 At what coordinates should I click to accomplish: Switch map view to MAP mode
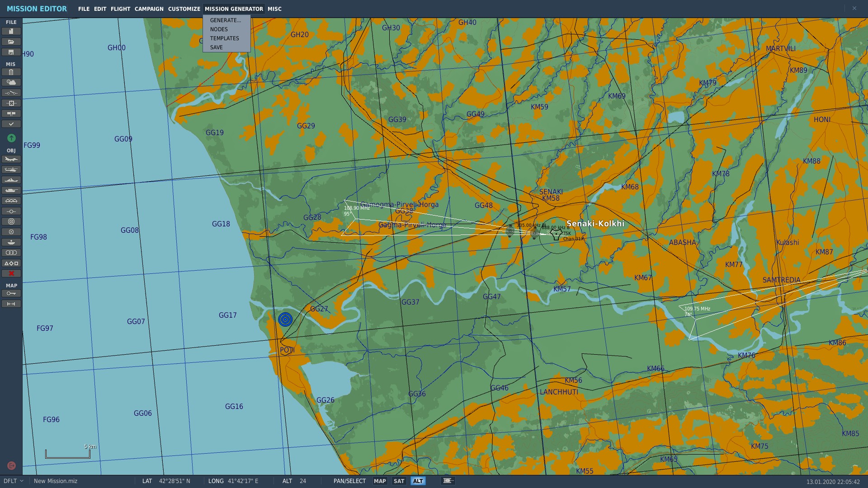tap(380, 481)
